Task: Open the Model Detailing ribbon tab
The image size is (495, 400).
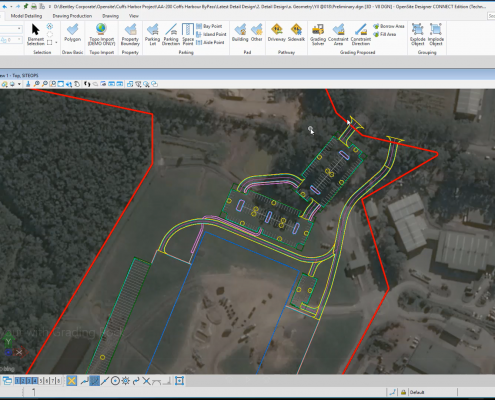Action: 26,16
